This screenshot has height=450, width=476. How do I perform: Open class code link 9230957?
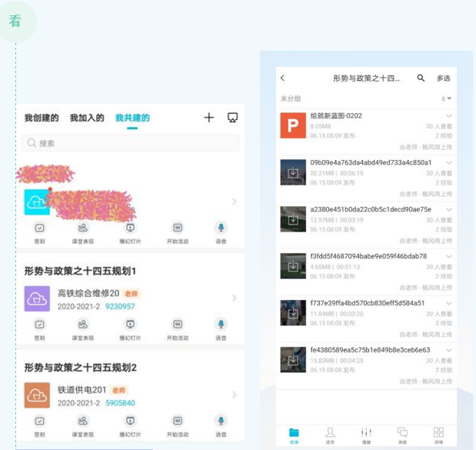click(120, 306)
